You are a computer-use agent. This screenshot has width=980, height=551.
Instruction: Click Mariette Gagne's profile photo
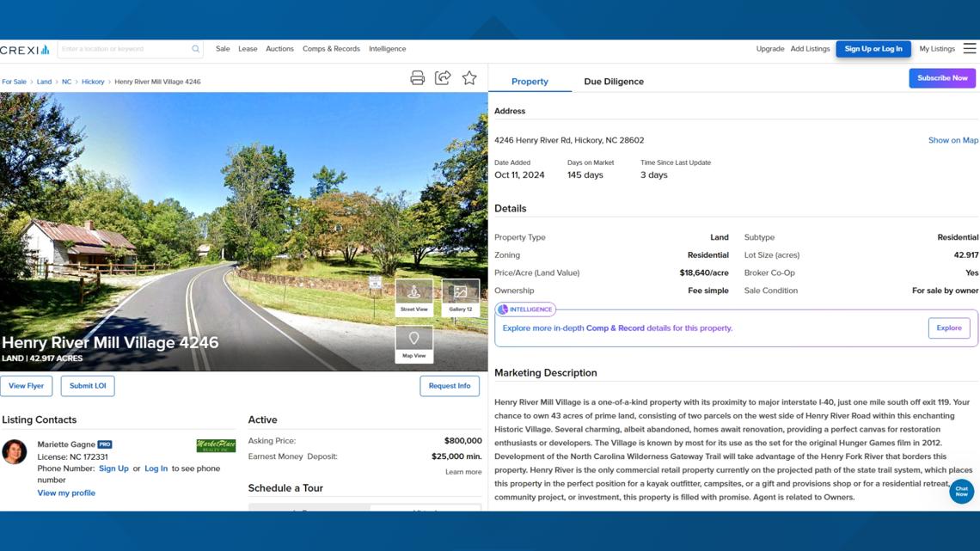pos(15,451)
